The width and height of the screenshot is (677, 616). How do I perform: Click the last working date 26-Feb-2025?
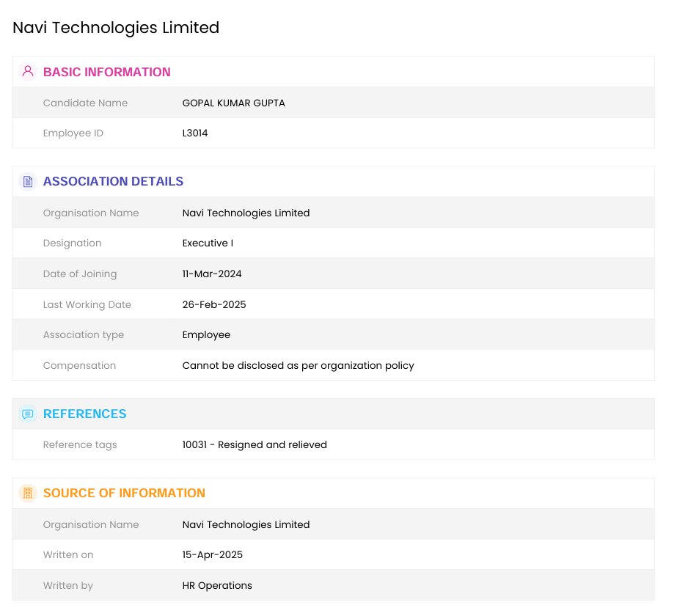(214, 305)
